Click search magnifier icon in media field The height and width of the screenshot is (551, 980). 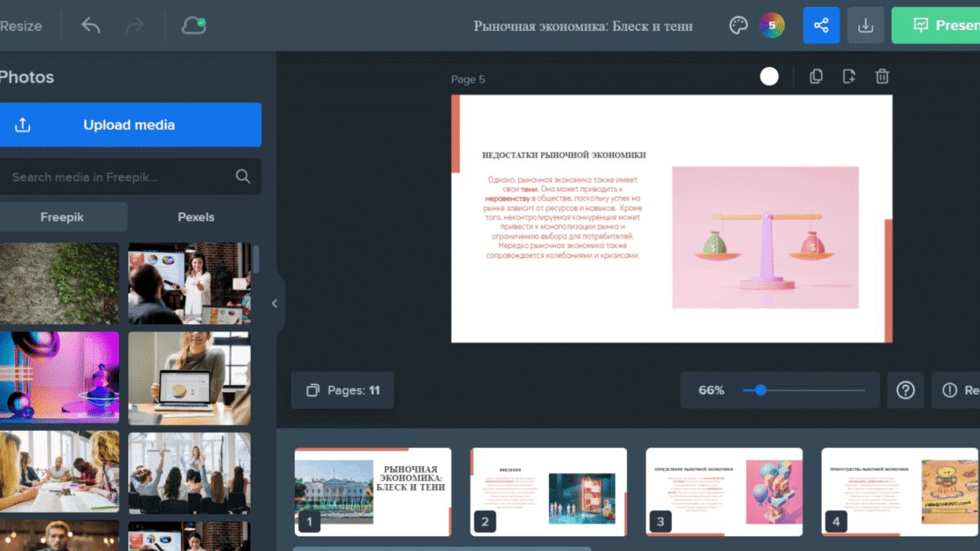[x=243, y=176]
